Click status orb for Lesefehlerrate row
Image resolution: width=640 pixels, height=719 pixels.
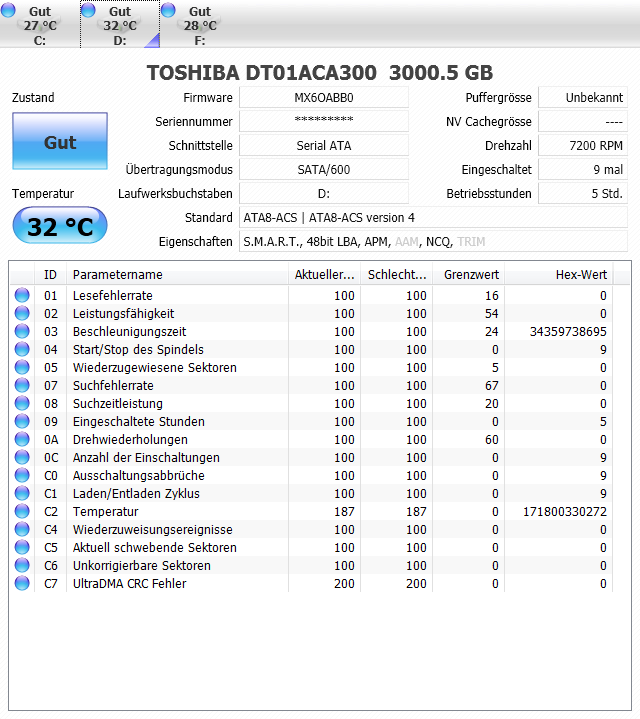coord(22,295)
